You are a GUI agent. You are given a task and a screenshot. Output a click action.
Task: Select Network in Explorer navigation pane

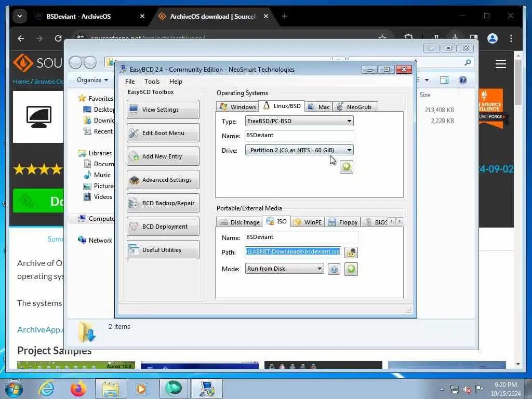pyautogui.click(x=96, y=240)
